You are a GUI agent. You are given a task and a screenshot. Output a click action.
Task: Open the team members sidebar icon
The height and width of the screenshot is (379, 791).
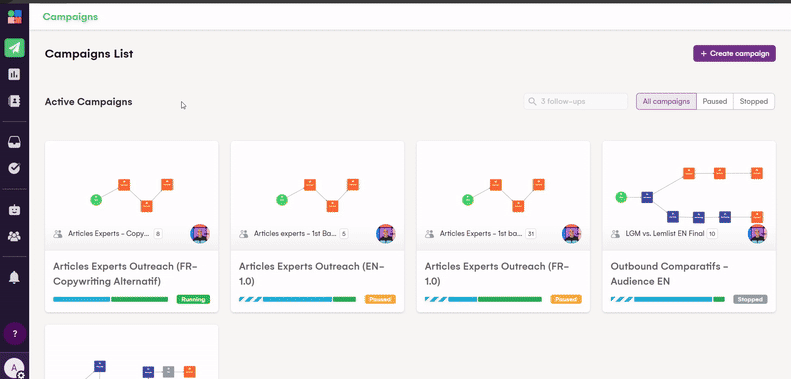pos(14,236)
